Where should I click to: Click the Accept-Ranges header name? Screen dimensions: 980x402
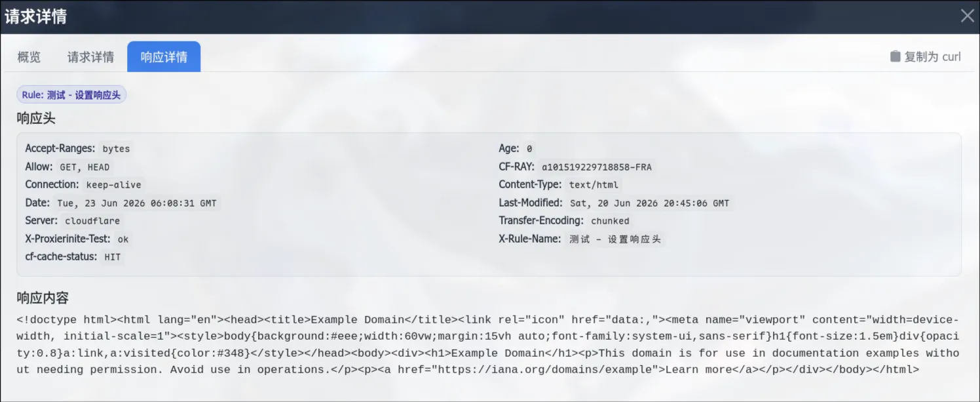(60, 148)
